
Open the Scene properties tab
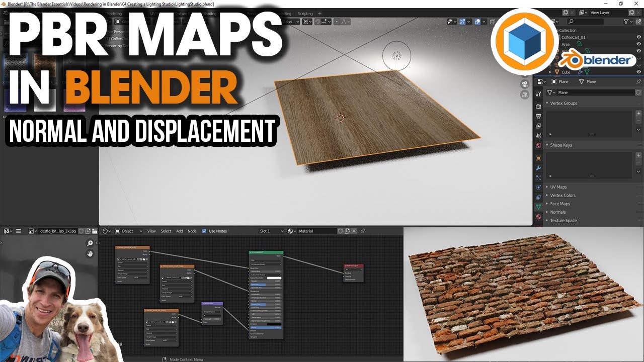tap(538, 135)
